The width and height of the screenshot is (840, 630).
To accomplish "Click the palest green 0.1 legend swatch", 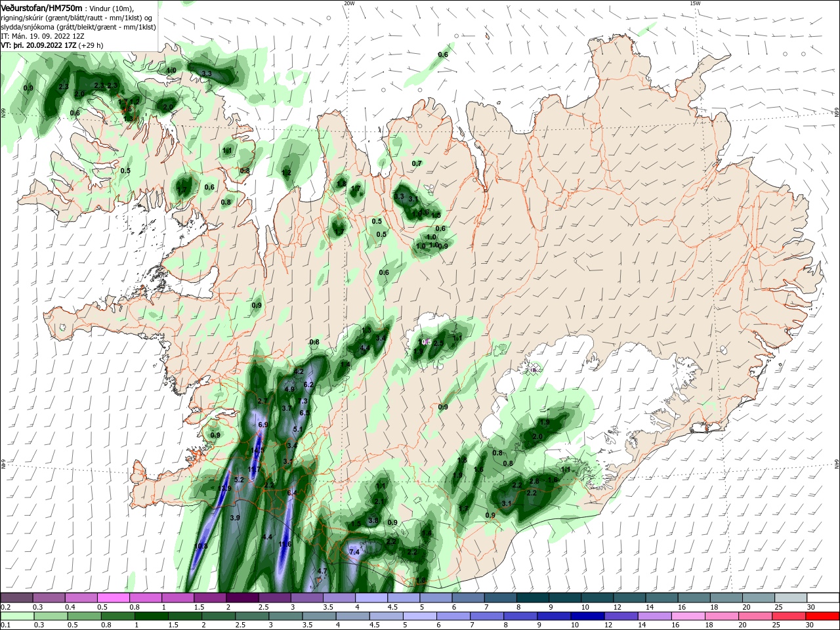I will [x=16, y=616].
